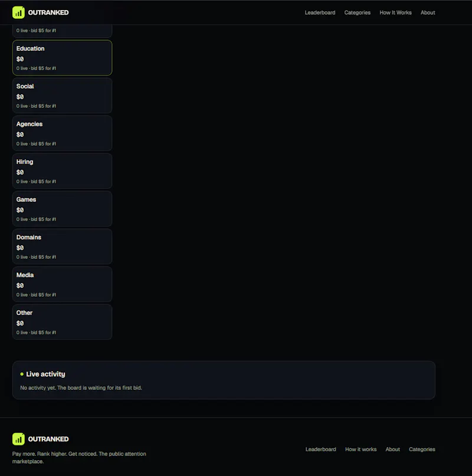Screen dimensions: 472x476
Task: Click the Live activity heading
Action: [45, 374]
